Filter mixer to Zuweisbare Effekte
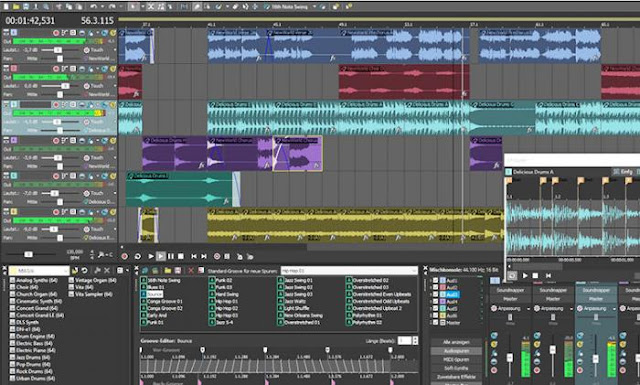 (456, 377)
